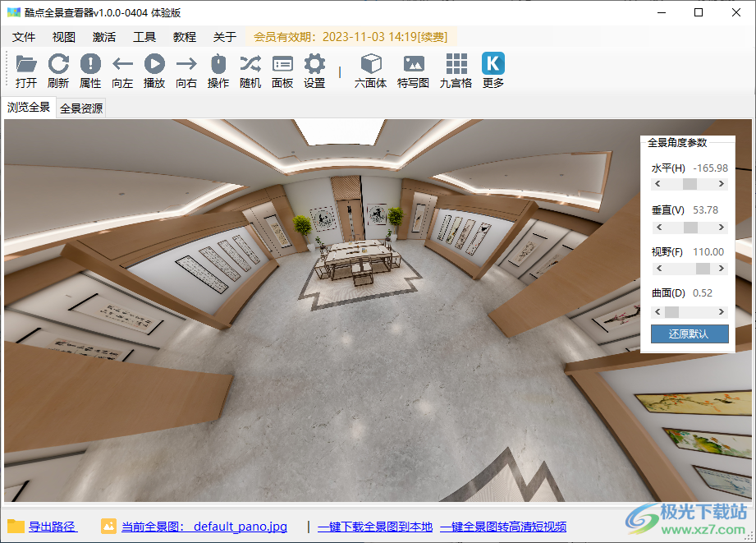Increase 垂直(V) value with right arrow
Viewport: 756px width, 543px height.
722,227
